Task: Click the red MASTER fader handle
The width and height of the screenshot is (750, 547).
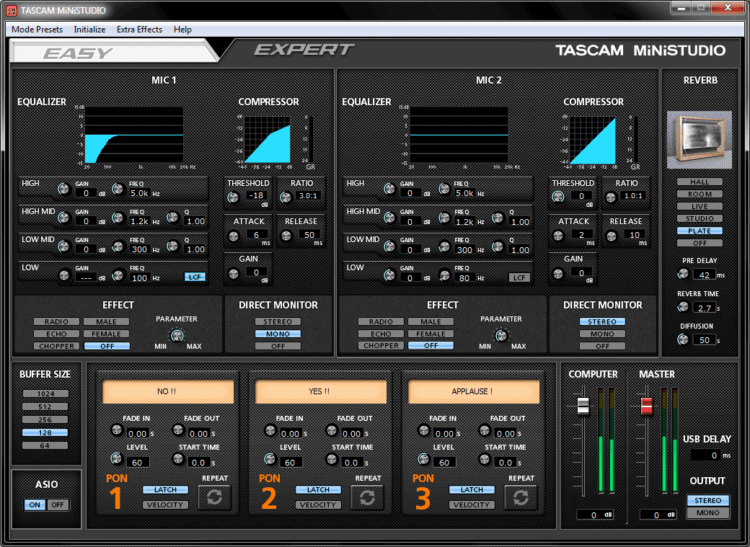Action: (646, 405)
